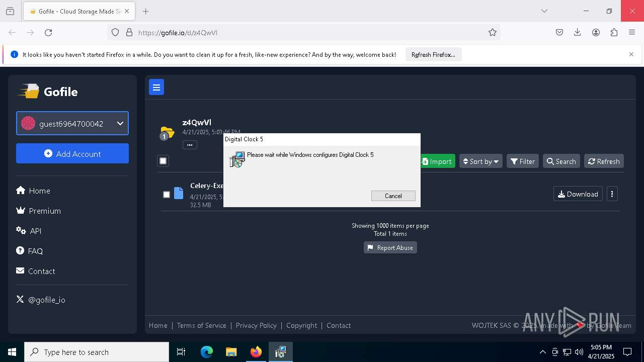The width and height of the screenshot is (644, 362).
Task: Click the notification info icon
Action: pyautogui.click(x=14, y=54)
